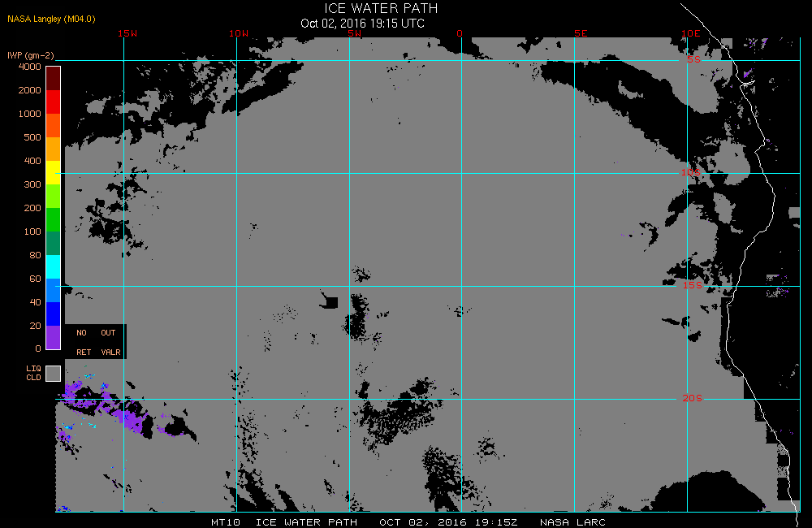Click the dark maroon 4000 color bar segment

[54, 78]
